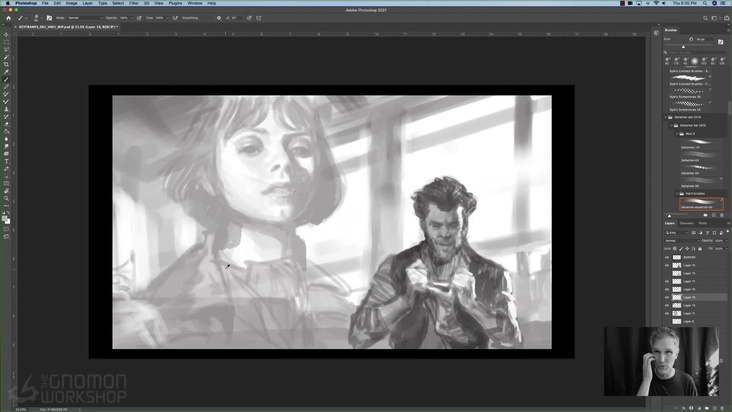Image resolution: width=732 pixels, height=412 pixels.
Task: Open layer blend mode Normal dropdown
Action: [x=682, y=241]
